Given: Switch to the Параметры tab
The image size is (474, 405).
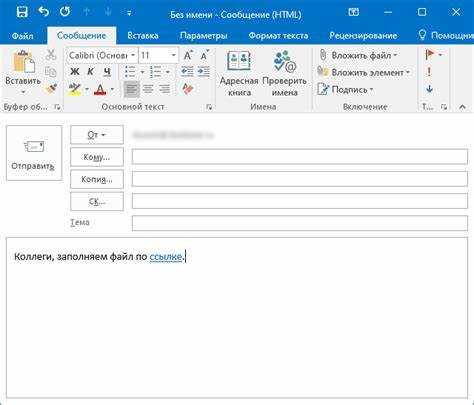Looking at the screenshot, I should (203, 36).
